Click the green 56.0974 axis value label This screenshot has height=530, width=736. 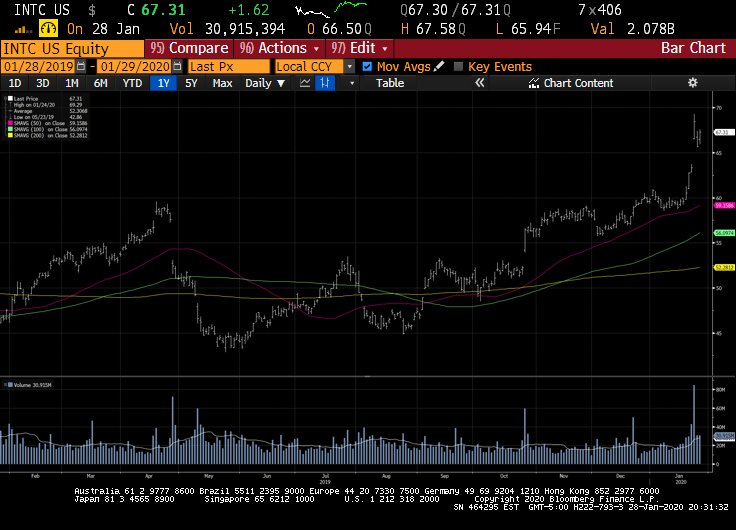coord(724,232)
